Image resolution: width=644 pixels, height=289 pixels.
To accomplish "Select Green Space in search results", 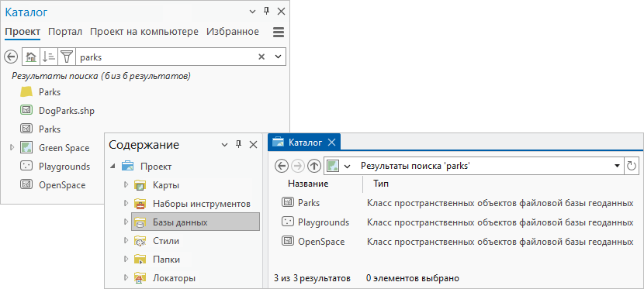I will coord(64,147).
